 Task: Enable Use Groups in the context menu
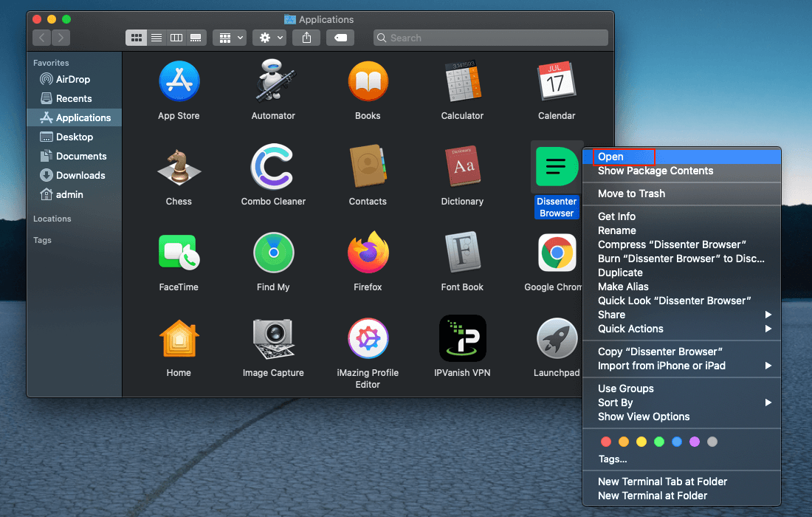point(627,388)
